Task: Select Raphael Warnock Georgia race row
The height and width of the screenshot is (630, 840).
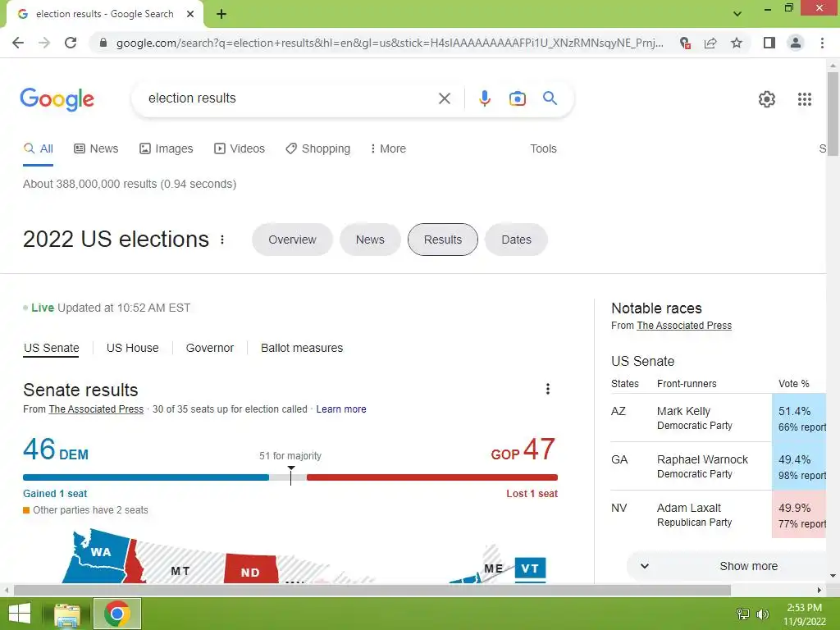Action: (x=718, y=466)
